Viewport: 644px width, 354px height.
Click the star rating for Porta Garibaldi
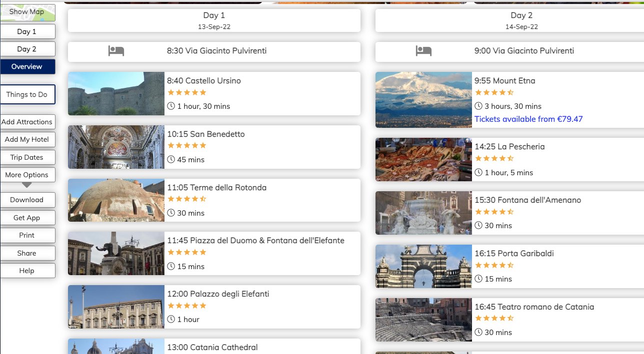click(494, 265)
